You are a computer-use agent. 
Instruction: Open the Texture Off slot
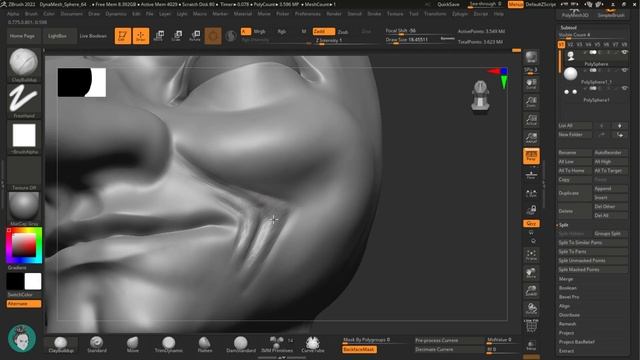pyautogui.click(x=24, y=173)
